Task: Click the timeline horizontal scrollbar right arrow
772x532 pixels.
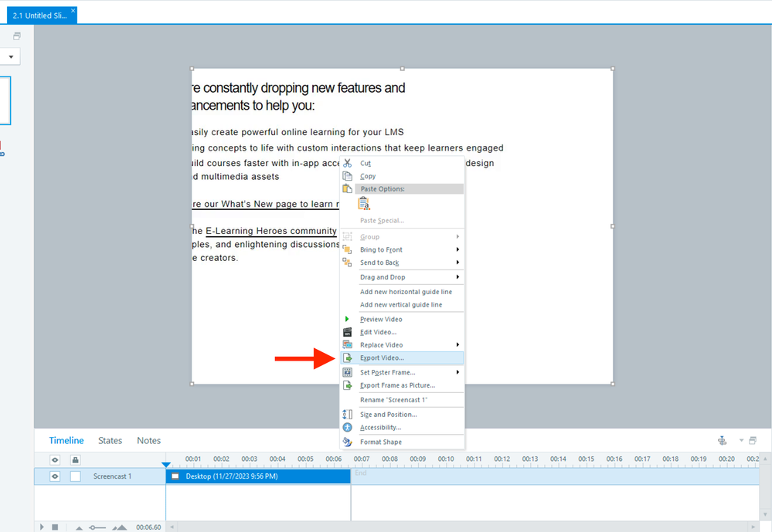Action: tap(753, 527)
